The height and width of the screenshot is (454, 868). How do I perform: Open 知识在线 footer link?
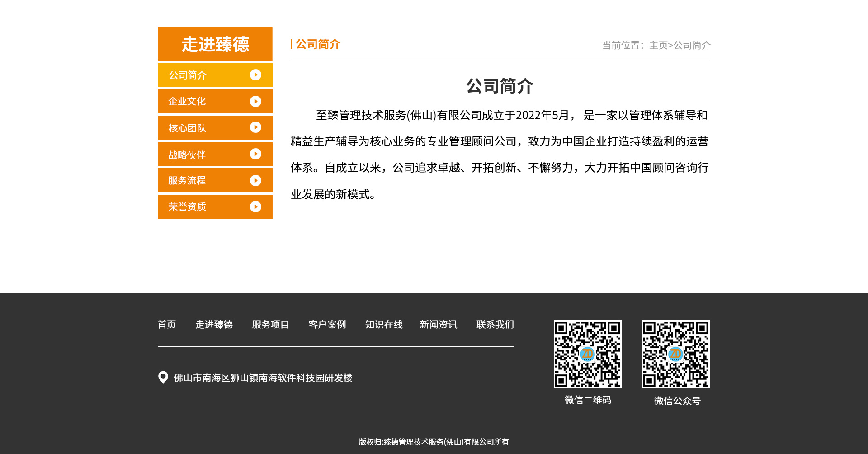coord(383,325)
